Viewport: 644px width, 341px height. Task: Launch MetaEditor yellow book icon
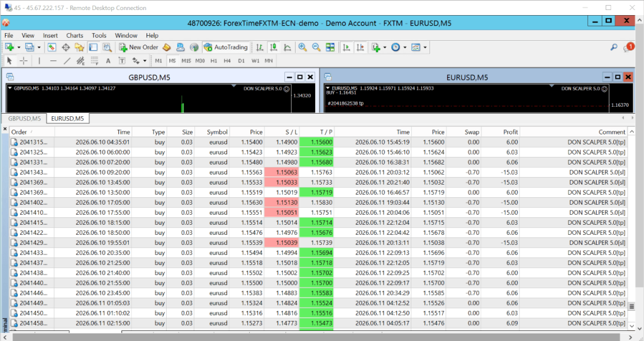[166, 47]
